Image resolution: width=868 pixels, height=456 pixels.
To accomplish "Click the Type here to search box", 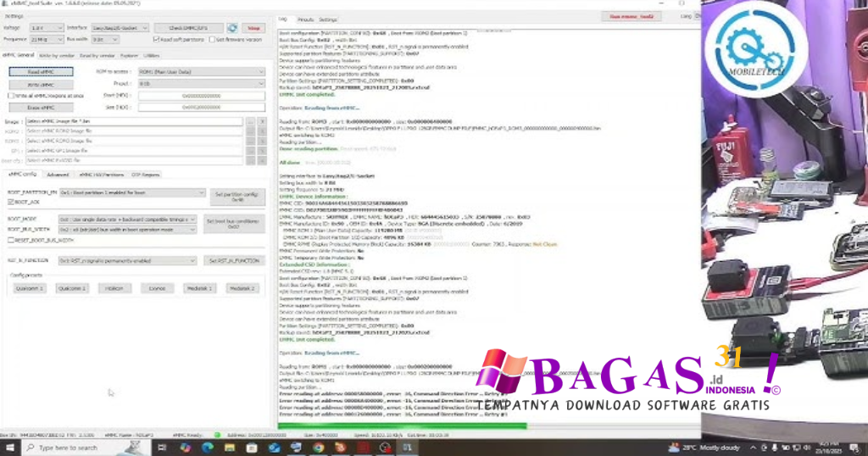I will [86, 448].
